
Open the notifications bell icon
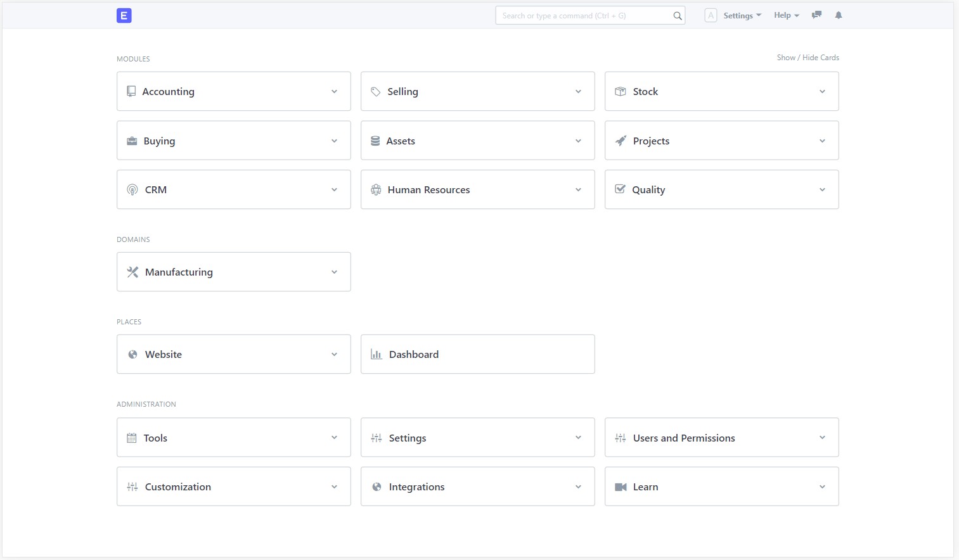pos(839,15)
